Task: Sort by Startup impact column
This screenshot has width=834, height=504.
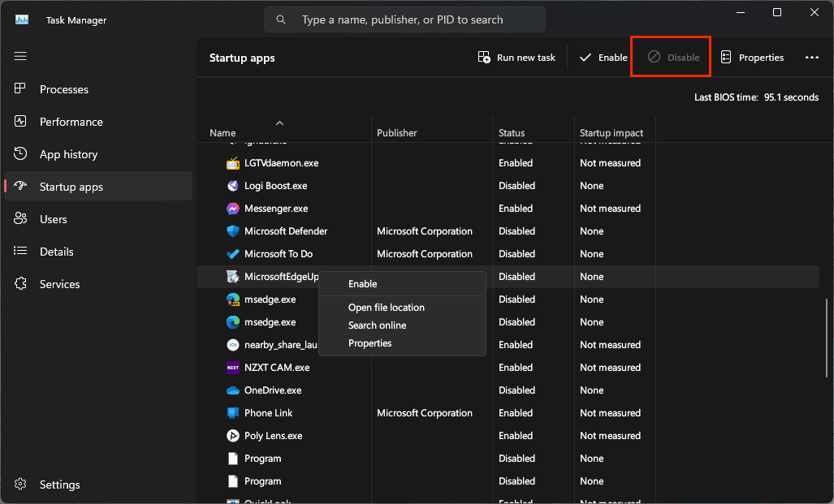Action: pyautogui.click(x=611, y=133)
